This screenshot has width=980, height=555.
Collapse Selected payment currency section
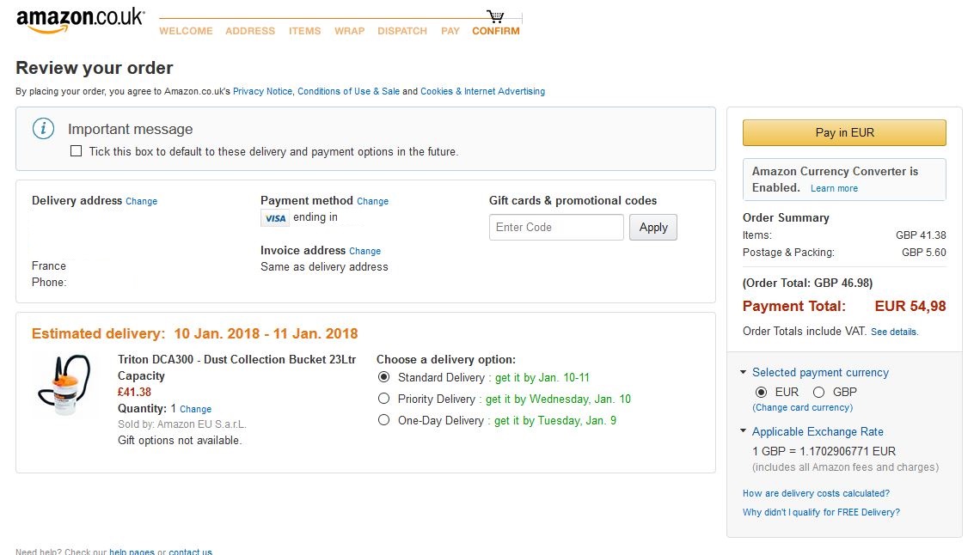point(744,372)
